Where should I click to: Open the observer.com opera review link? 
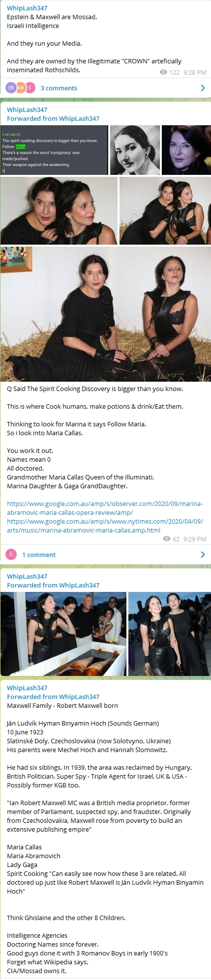coord(105,508)
